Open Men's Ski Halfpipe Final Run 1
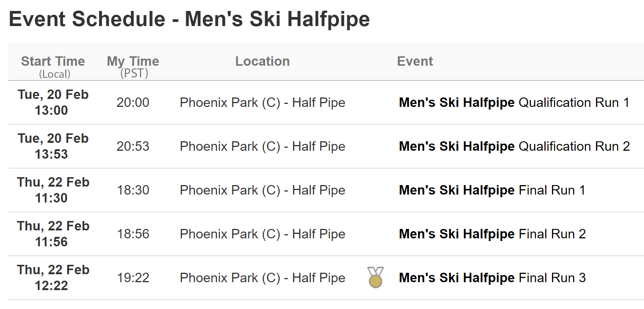The height and width of the screenshot is (309, 644). point(492,190)
